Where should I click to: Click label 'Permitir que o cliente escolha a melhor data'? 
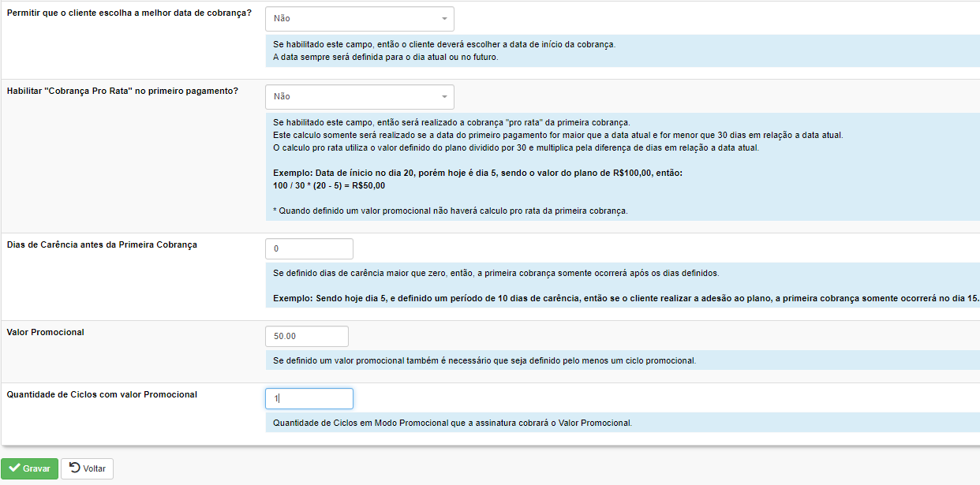pyautogui.click(x=129, y=13)
